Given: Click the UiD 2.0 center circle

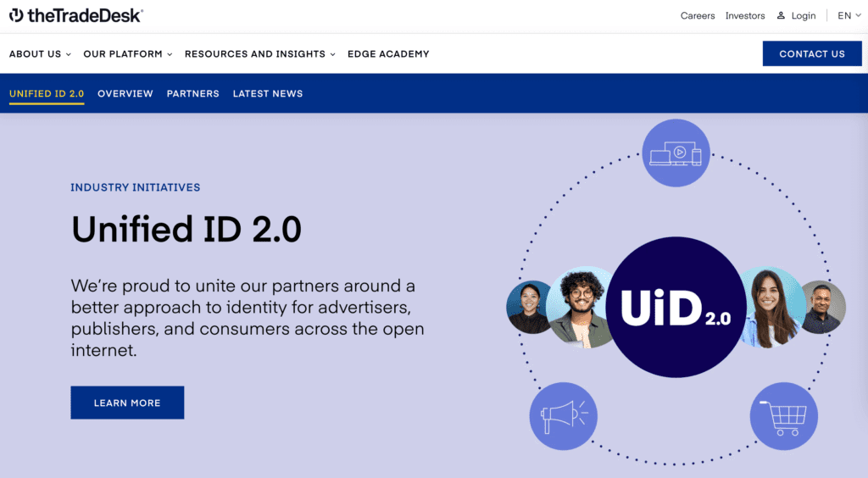Looking at the screenshot, I should click(x=676, y=307).
